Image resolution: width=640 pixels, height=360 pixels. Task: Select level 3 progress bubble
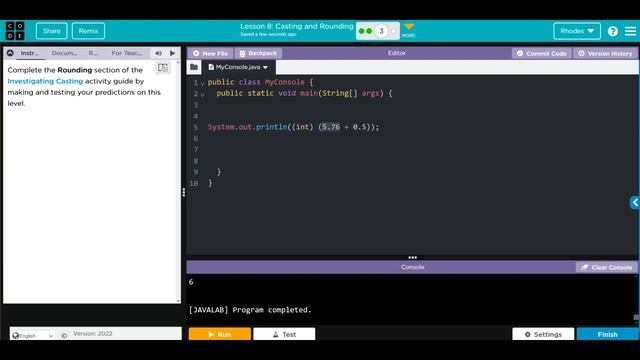[381, 31]
